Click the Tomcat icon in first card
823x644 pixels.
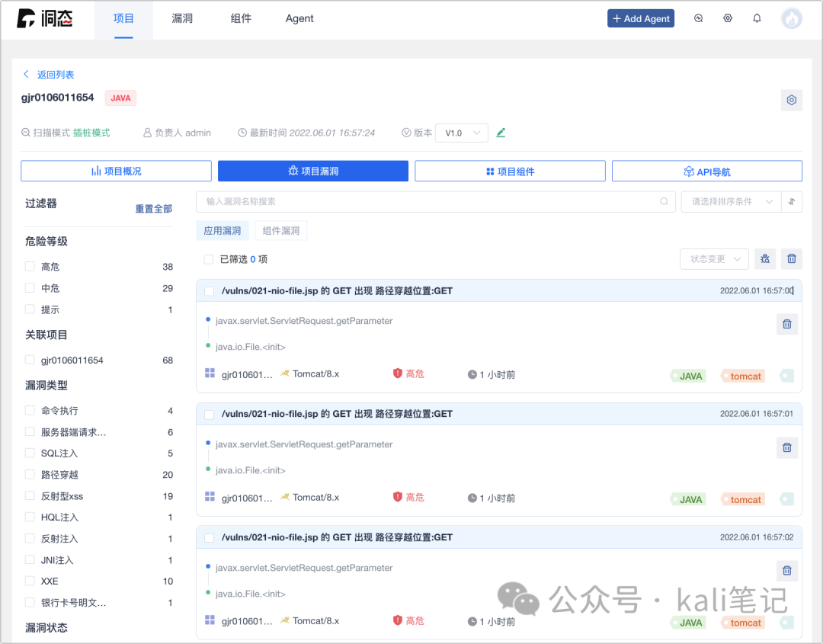(285, 373)
